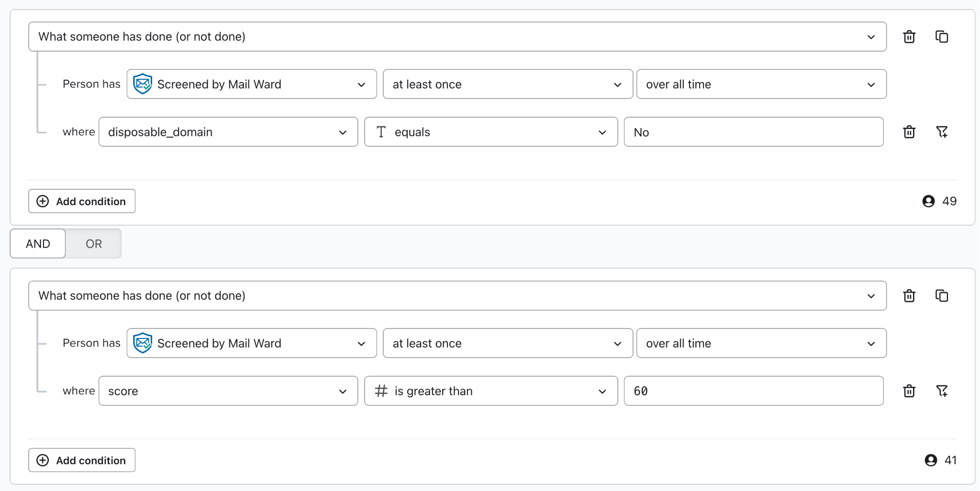The image size is (980, 491).
Task: Open the first condition type dropdown
Action: (457, 37)
